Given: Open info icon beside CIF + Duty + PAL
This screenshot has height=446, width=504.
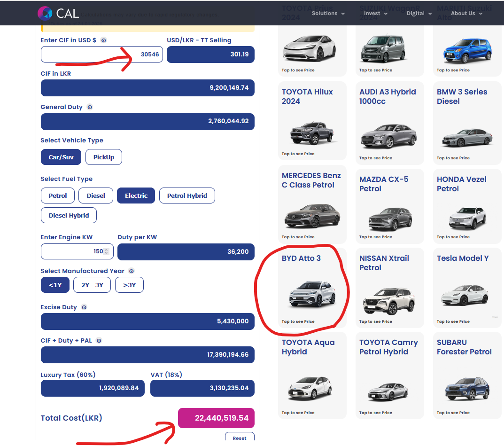Looking at the screenshot, I should 99,341.
